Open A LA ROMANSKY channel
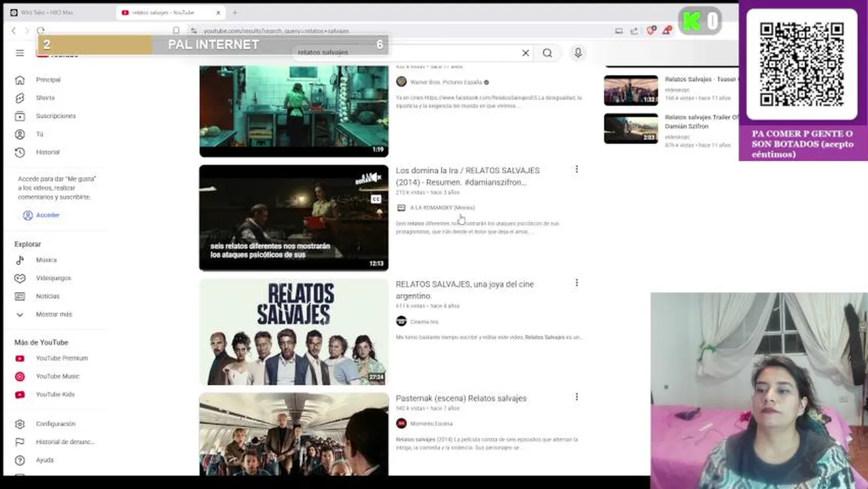868x489 pixels. (442, 208)
